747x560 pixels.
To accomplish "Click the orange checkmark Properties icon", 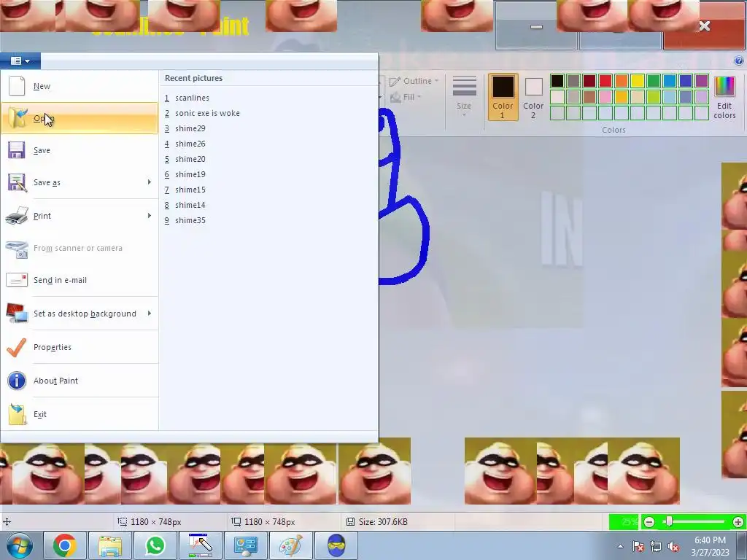I will click(x=17, y=347).
